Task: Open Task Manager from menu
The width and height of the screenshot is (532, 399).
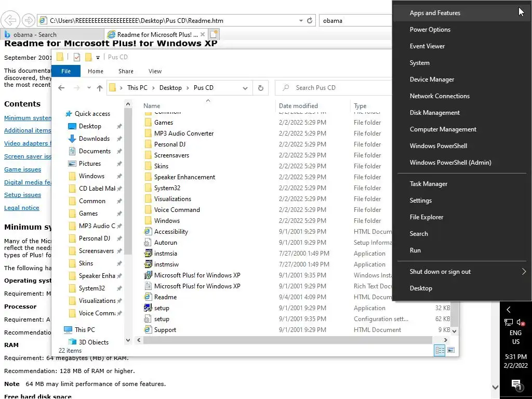Action: [462, 184]
